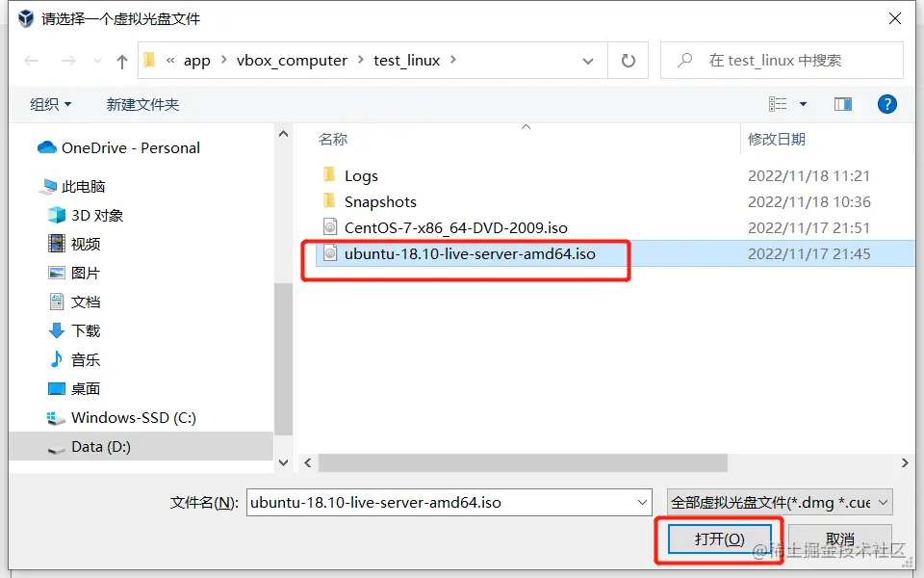Click the 取消 button

[x=839, y=539]
